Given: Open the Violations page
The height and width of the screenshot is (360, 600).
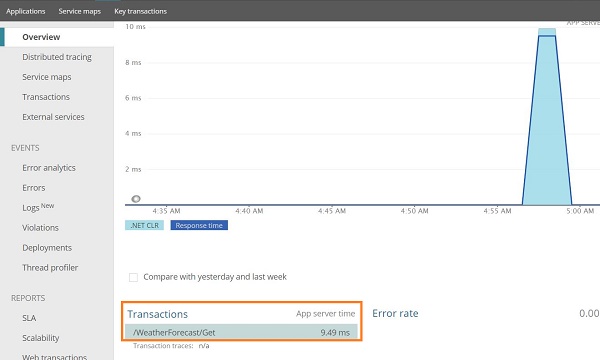Looking at the screenshot, I should coord(41,228).
